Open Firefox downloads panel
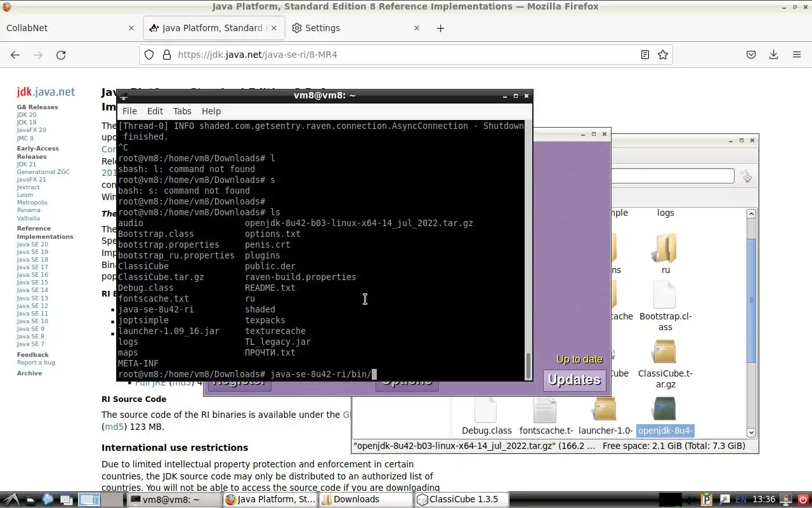The height and width of the screenshot is (508, 812). pyautogui.click(x=773, y=55)
